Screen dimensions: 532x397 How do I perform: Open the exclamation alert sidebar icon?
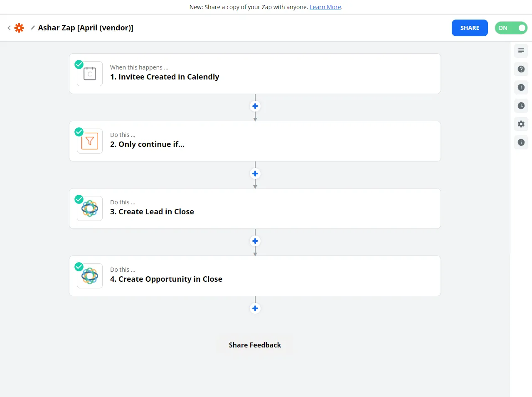521,87
